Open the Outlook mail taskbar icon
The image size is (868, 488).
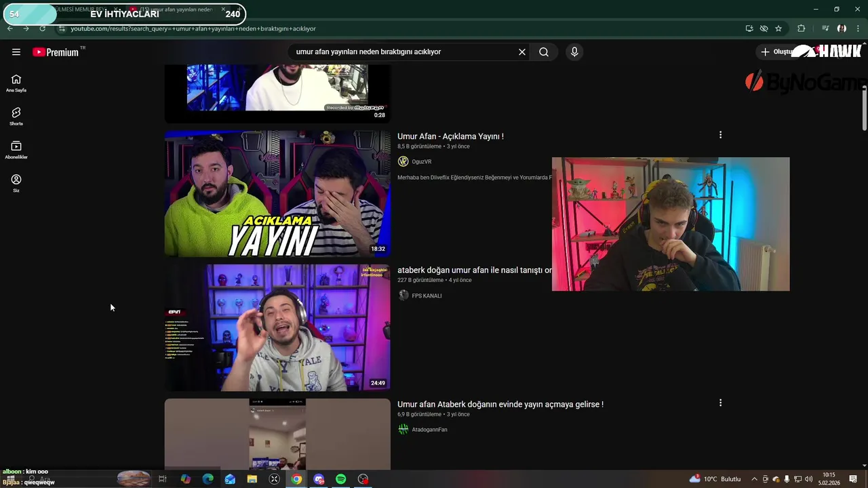[x=230, y=479]
